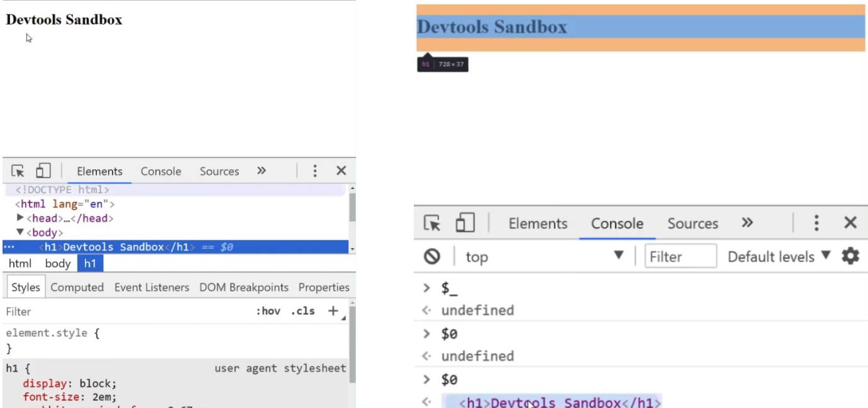
Task: Click the element.style rule block
Action: (x=175, y=341)
